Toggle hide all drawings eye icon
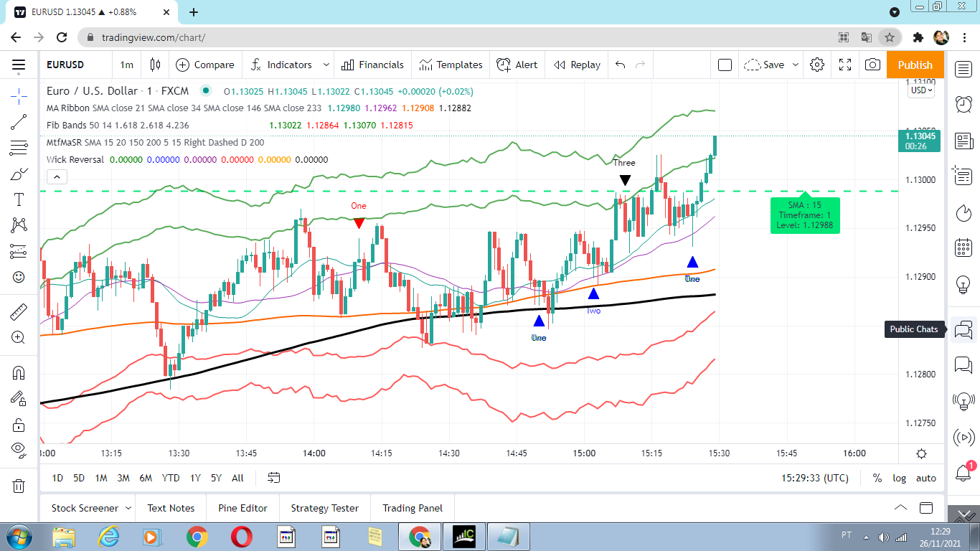 pyautogui.click(x=19, y=450)
